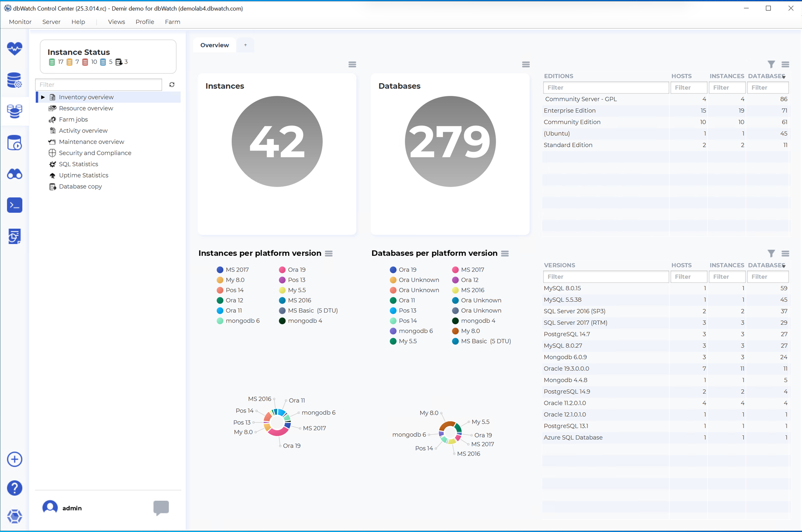
Task: Select Security and Compliance in tree
Action: tap(95, 153)
